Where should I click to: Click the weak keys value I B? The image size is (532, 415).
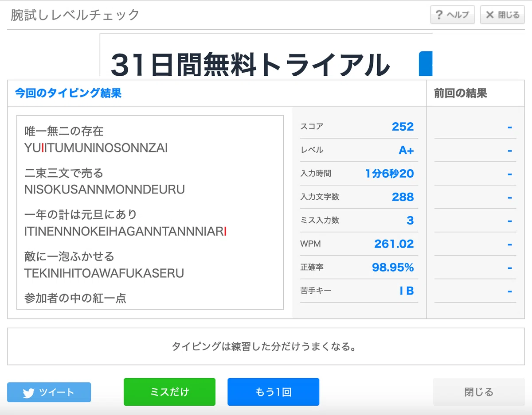coord(407,291)
